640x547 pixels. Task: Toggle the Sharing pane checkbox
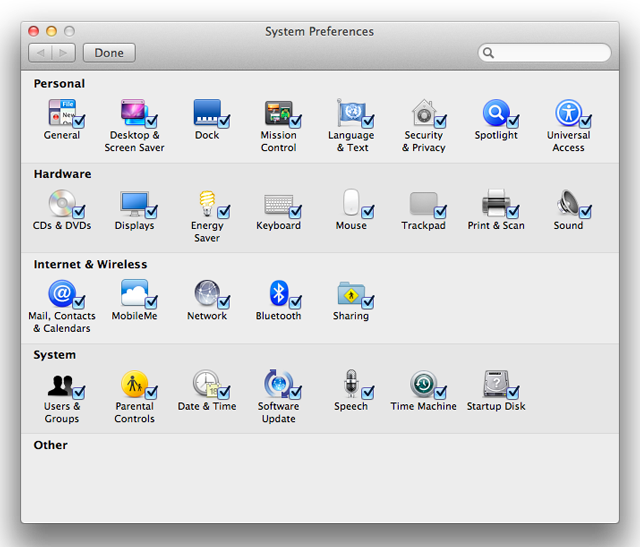pyautogui.click(x=367, y=302)
